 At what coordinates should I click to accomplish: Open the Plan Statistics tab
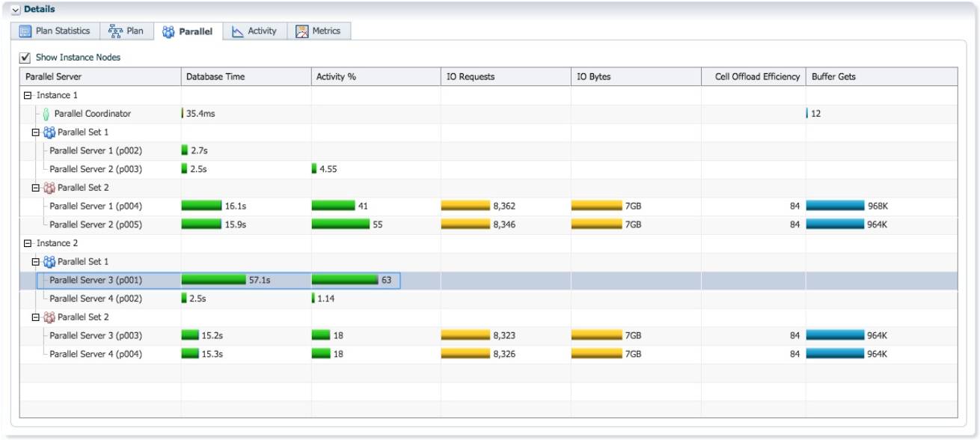coord(55,31)
